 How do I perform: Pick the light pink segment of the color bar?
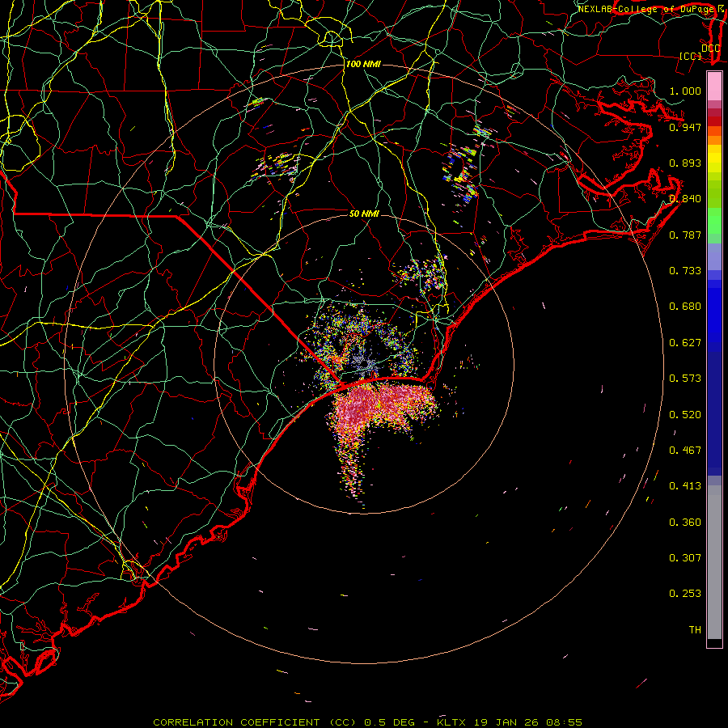(x=714, y=87)
